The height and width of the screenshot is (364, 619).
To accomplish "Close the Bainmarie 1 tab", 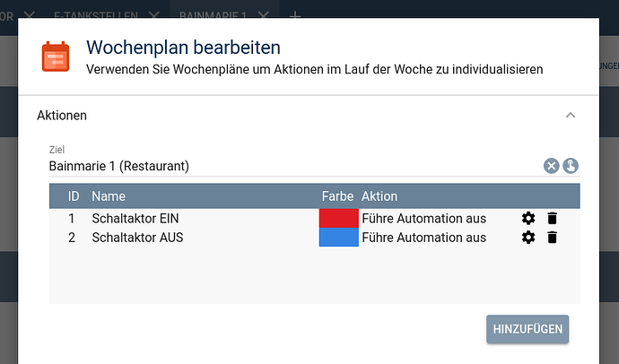I will [262, 16].
